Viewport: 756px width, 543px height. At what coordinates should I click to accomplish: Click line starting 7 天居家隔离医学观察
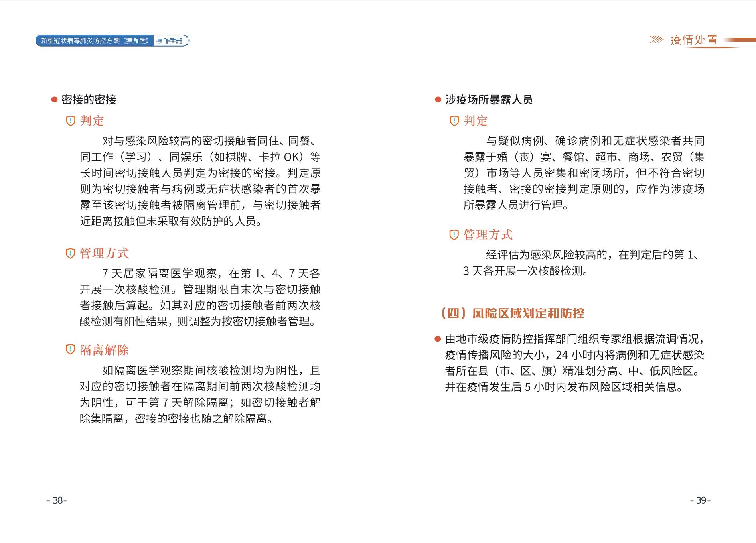tap(211, 274)
